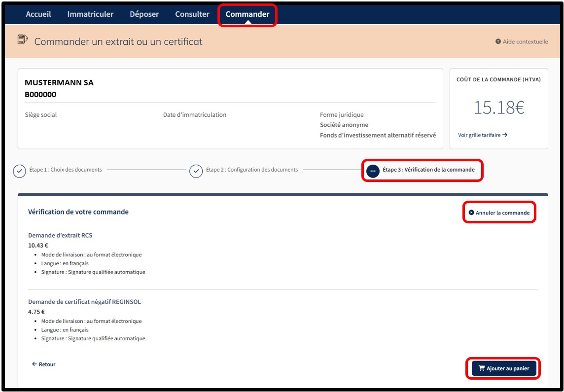
Task: Click the Étape 2 checkmark circle icon
Action: click(x=196, y=171)
